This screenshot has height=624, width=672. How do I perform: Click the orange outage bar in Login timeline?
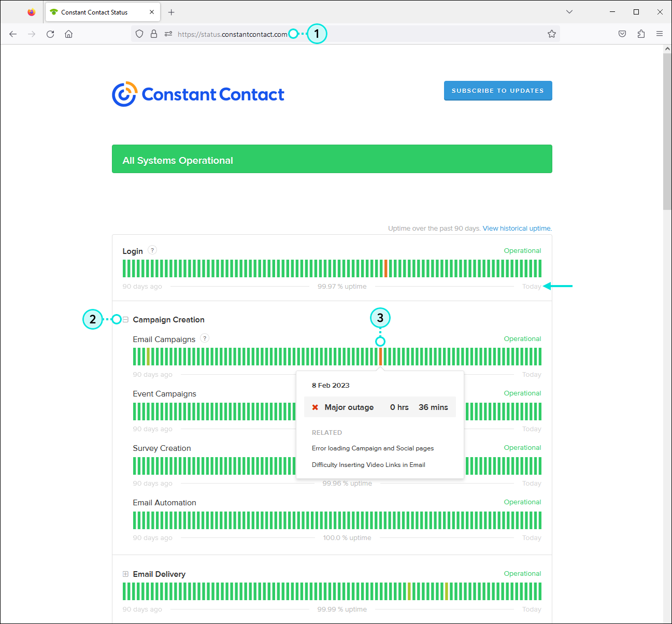tap(385, 268)
